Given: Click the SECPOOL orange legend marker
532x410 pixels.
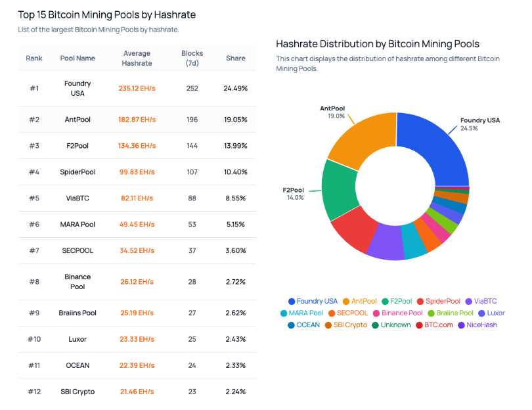Looking at the screenshot, I should (332, 313).
